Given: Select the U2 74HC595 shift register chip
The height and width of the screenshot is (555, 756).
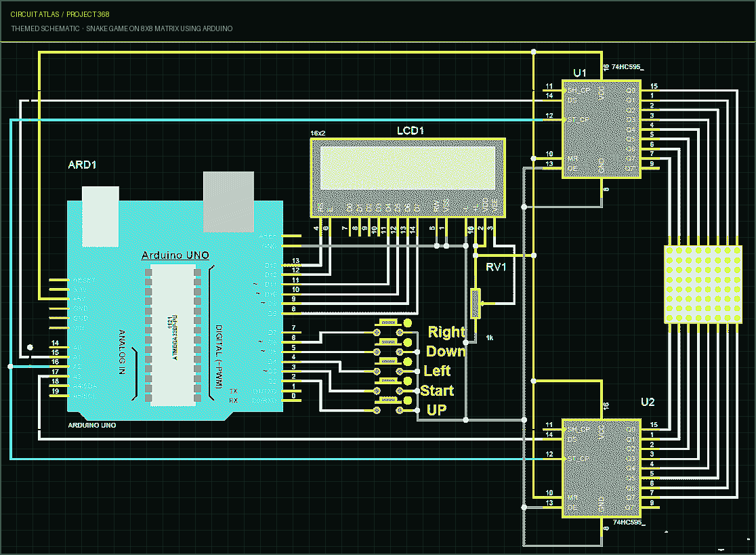Looking at the screenshot, I should pyautogui.click(x=602, y=468).
